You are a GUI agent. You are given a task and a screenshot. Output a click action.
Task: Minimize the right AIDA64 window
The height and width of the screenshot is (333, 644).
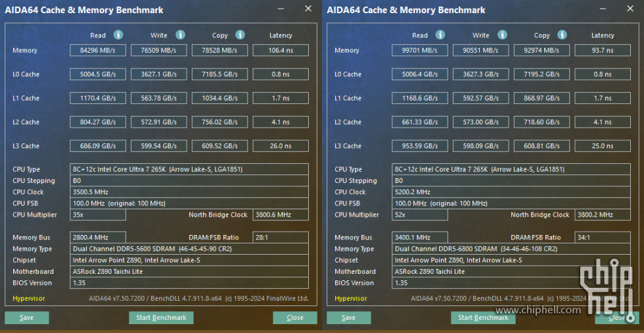603,8
